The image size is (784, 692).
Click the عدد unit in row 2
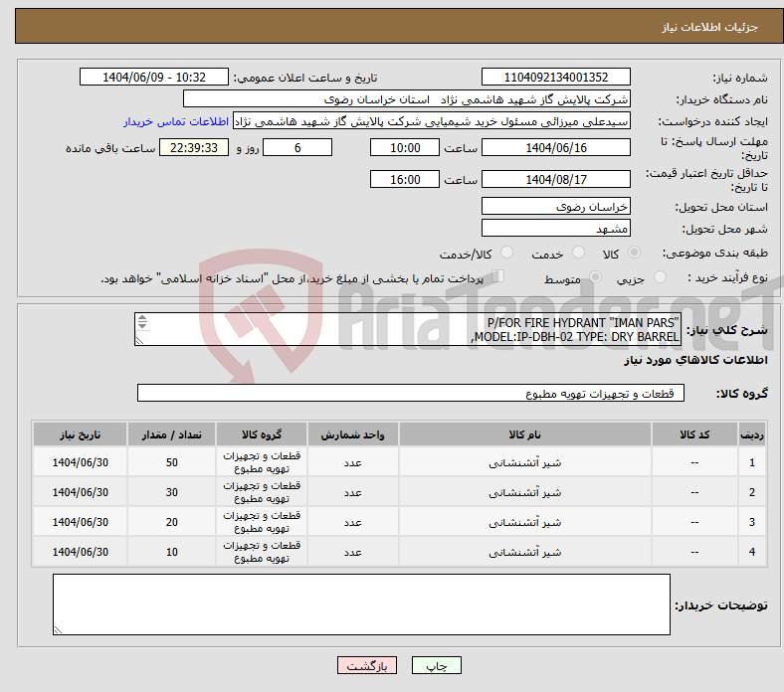pos(352,492)
